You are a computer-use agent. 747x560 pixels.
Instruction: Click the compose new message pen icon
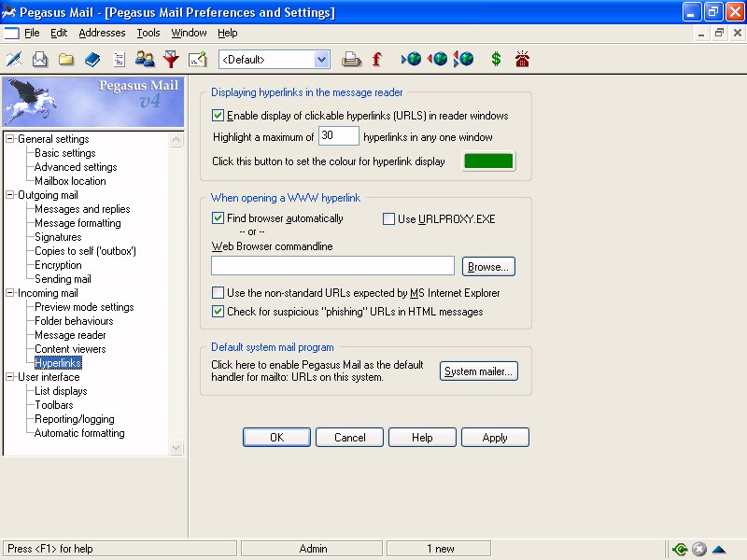tap(14, 60)
